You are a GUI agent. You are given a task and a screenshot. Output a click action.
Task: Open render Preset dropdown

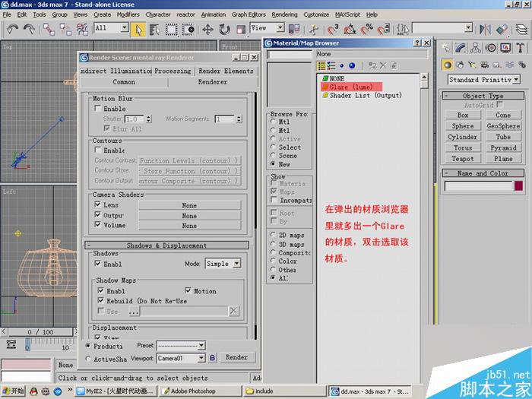(201, 346)
